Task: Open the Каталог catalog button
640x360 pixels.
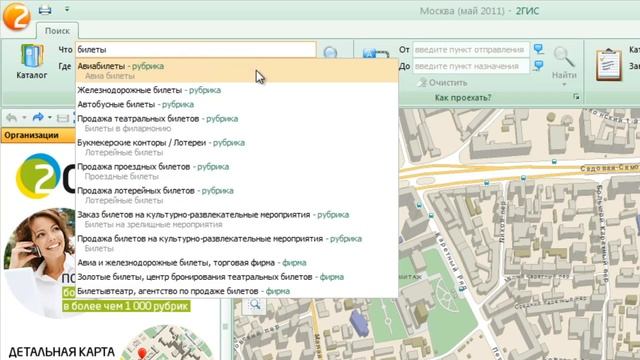Action: click(x=32, y=61)
